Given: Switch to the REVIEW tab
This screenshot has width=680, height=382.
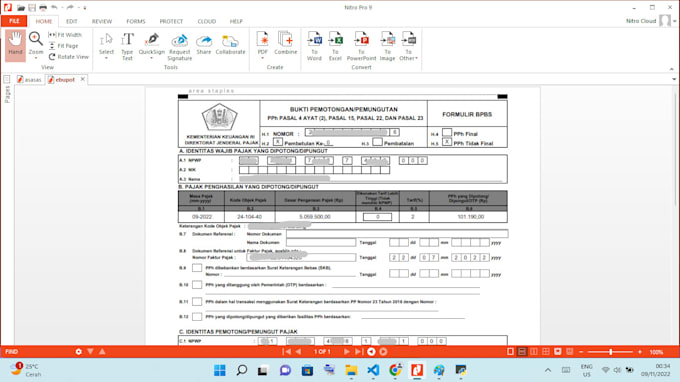Looking at the screenshot, I should 102,21.
